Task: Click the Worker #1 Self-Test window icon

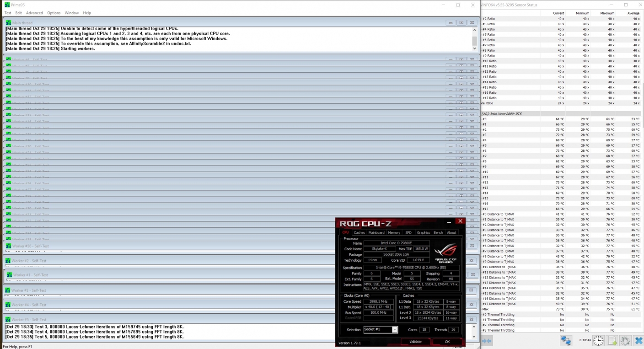Action: [9, 275]
